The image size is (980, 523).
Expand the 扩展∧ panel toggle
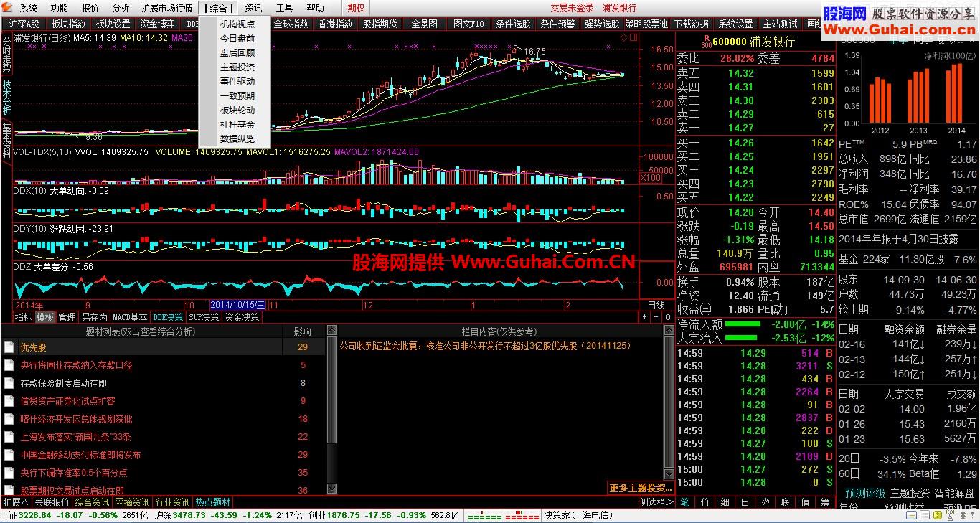(x=15, y=502)
